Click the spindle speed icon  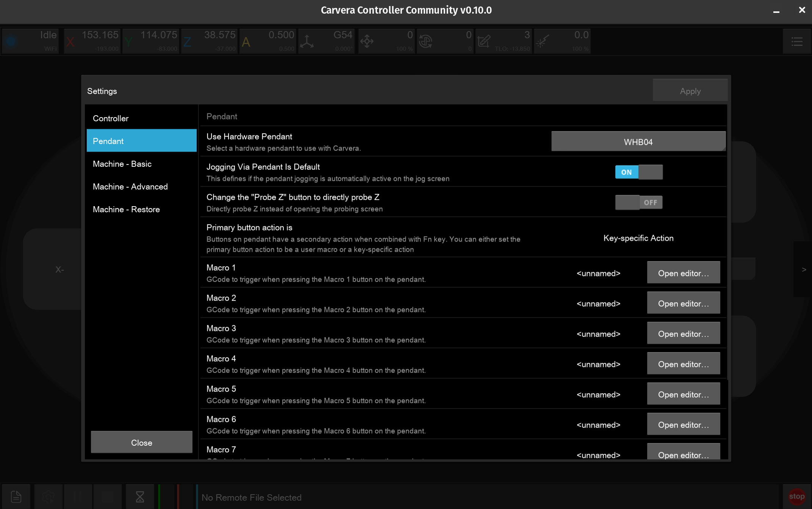tap(426, 41)
